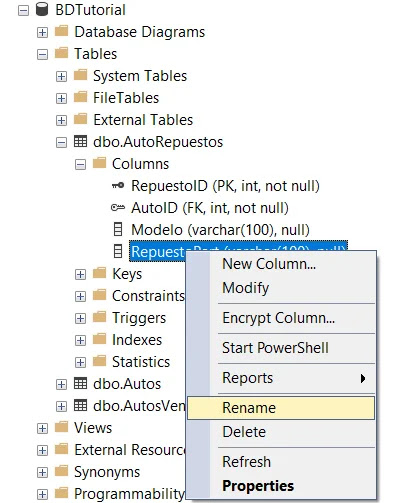Select the dbo.AutoRepuestos table label
The height and width of the screenshot is (503, 412).
click(158, 142)
